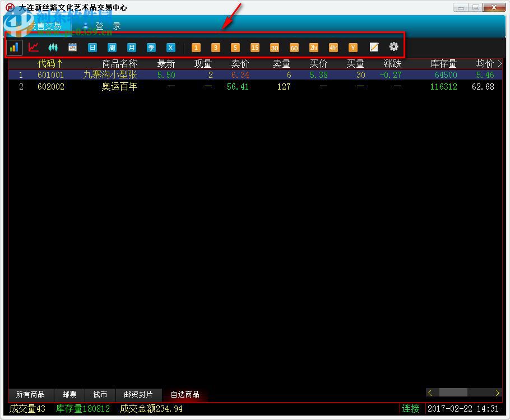510x420 pixels.
Task: Sort by 商品名称 column header
Action: pos(120,63)
